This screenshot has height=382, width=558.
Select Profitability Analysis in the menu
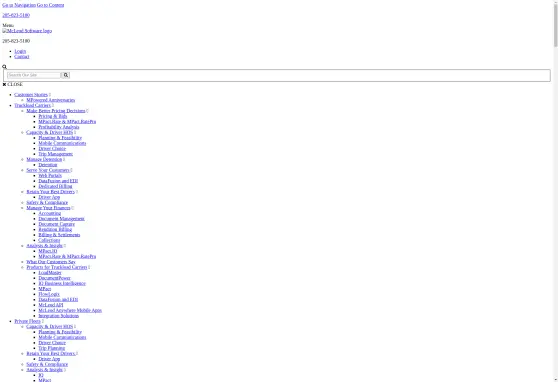(59, 127)
